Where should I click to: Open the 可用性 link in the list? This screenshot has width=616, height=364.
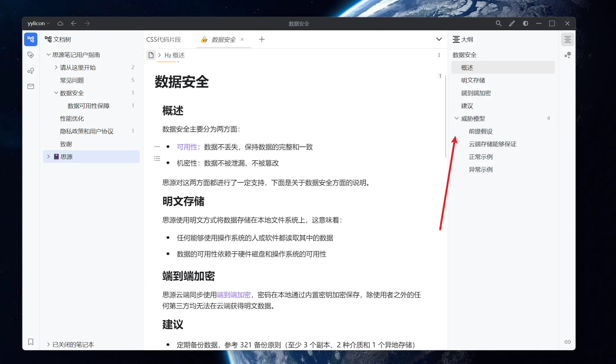187,147
